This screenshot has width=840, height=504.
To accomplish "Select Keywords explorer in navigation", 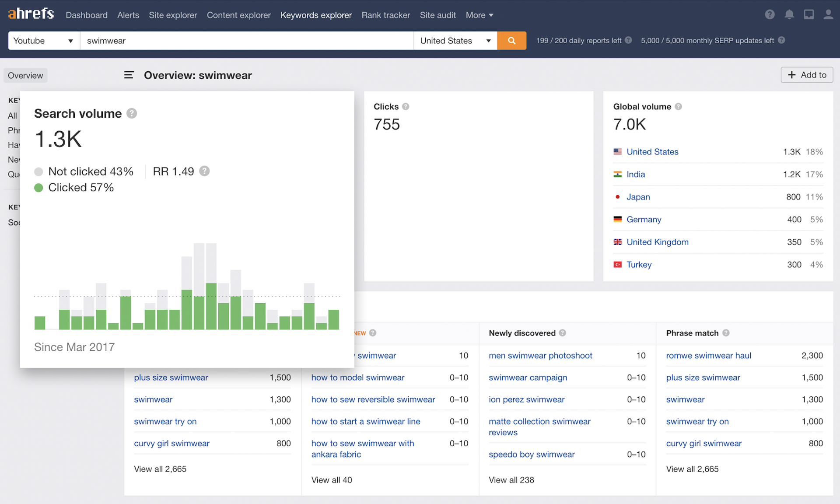I will point(316,15).
